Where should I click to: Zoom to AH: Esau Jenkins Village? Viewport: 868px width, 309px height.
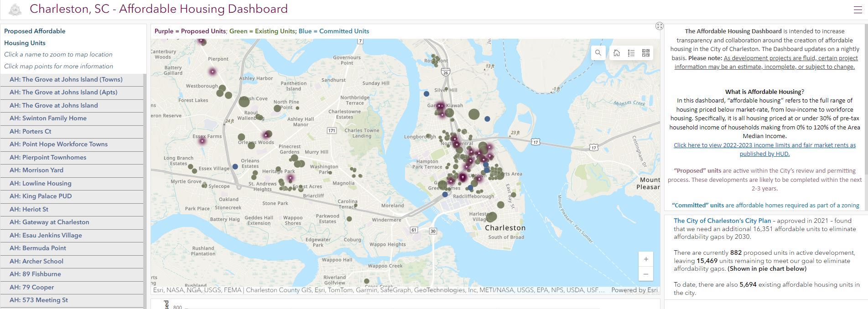point(46,236)
